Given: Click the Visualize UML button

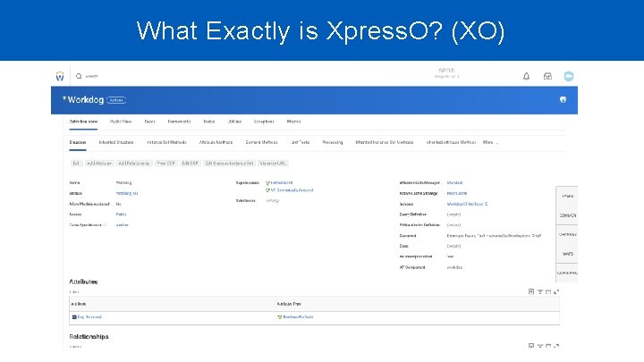Looking at the screenshot, I should pos(273,164).
